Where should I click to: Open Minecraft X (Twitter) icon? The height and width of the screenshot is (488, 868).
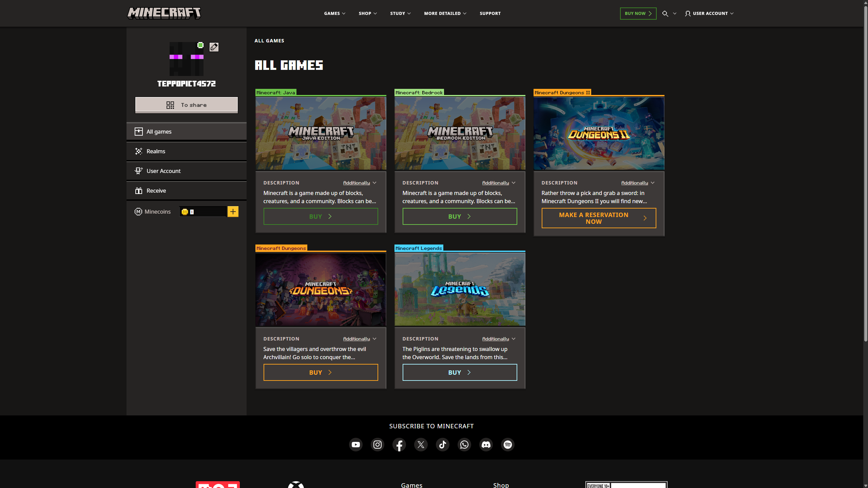[x=421, y=445]
